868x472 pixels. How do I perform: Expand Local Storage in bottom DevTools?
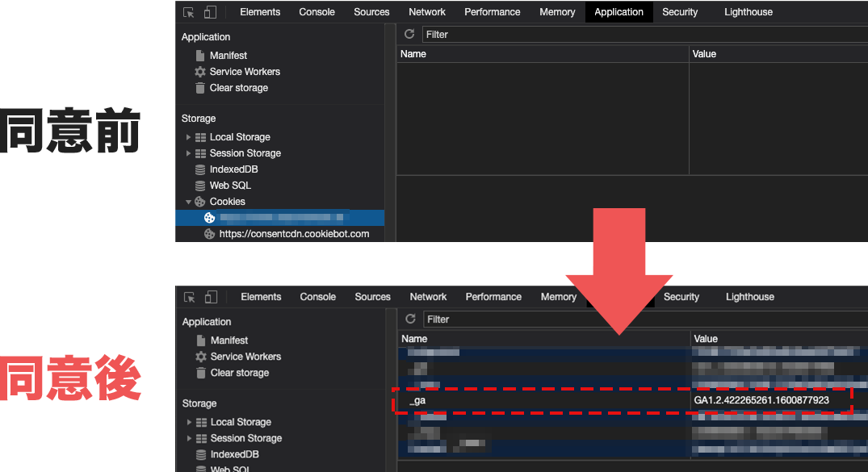coord(189,422)
